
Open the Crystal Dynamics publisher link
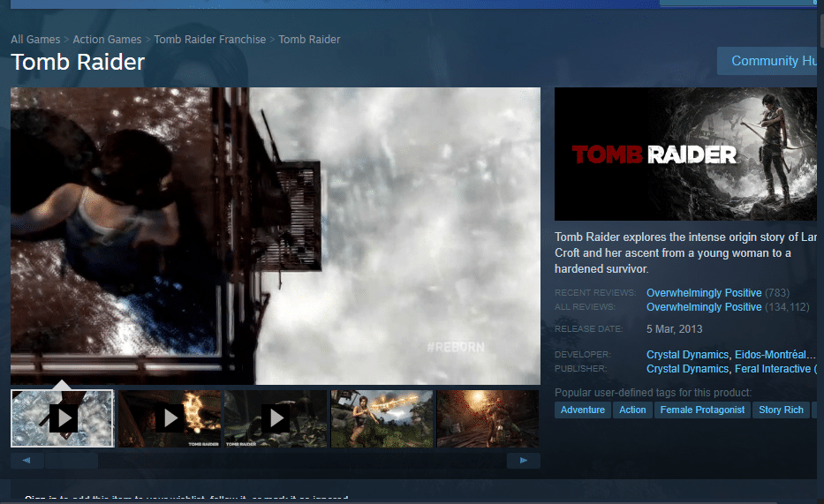(687, 369)
